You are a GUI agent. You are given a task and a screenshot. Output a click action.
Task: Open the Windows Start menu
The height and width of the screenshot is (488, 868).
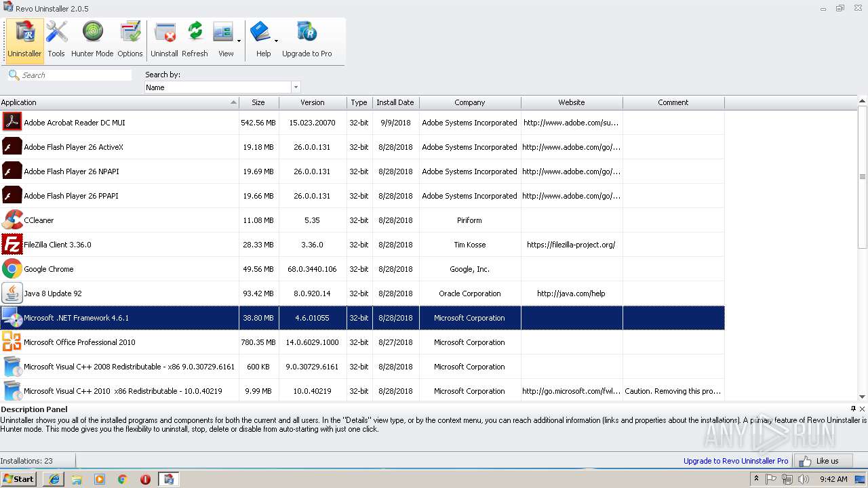coord(18,479)
